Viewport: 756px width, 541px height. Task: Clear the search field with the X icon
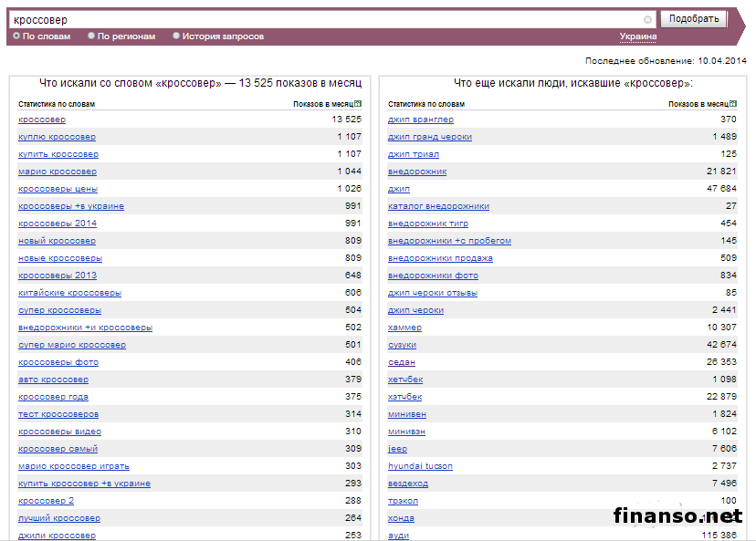[647, 19]
